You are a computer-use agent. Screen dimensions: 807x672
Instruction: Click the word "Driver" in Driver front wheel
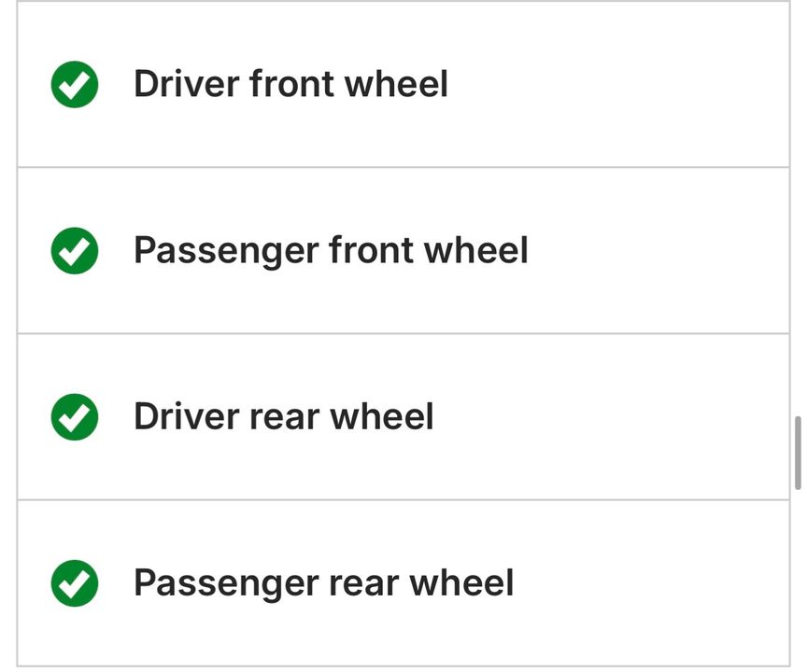pyautogui.click(x=186, y=84)
